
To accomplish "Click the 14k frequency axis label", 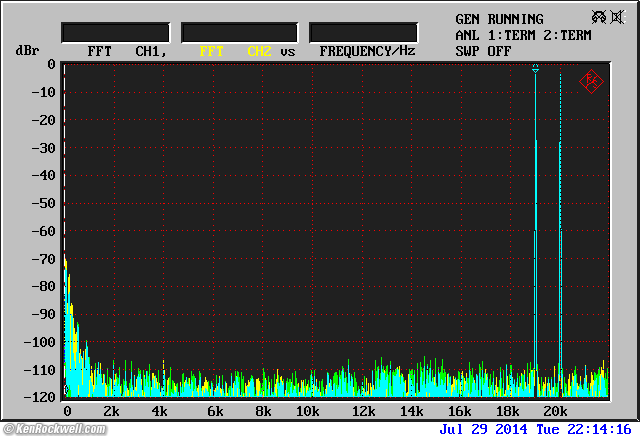I will pos(411,411).
